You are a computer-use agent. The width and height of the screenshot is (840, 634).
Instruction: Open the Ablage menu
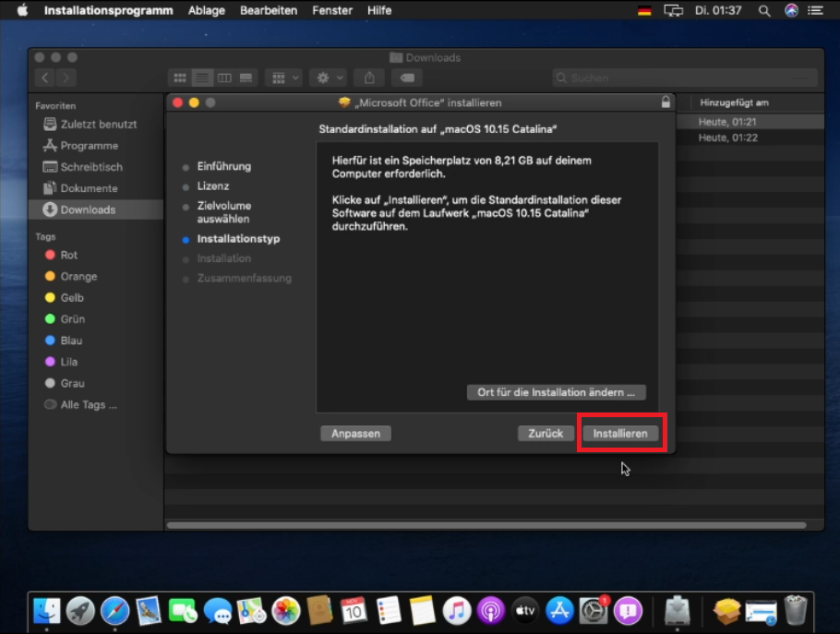[x=206, y=10]
